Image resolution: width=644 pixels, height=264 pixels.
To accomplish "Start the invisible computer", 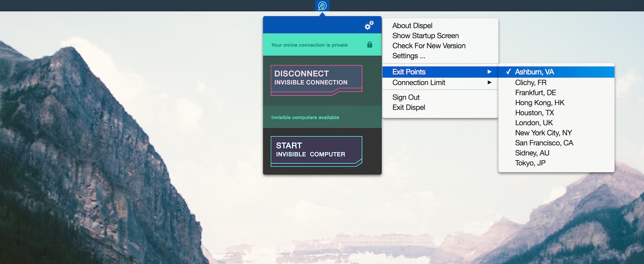I will pyautogui.click(x=316, y=151).
